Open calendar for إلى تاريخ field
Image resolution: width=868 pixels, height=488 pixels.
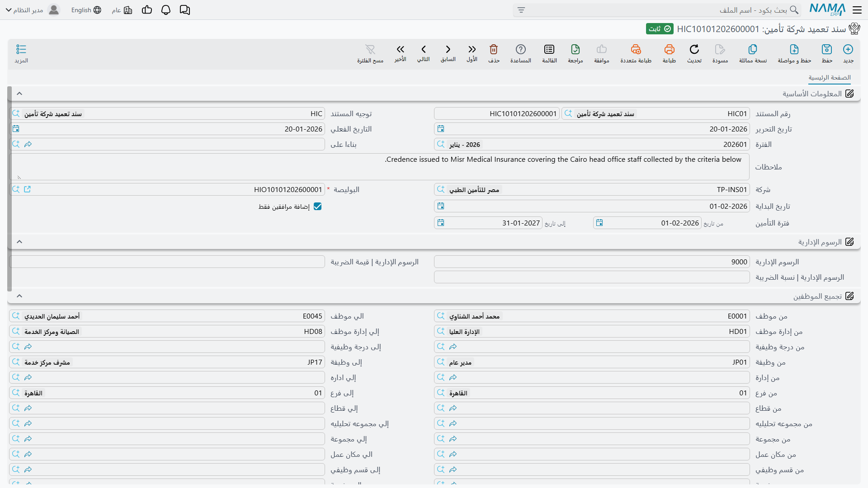441,223
